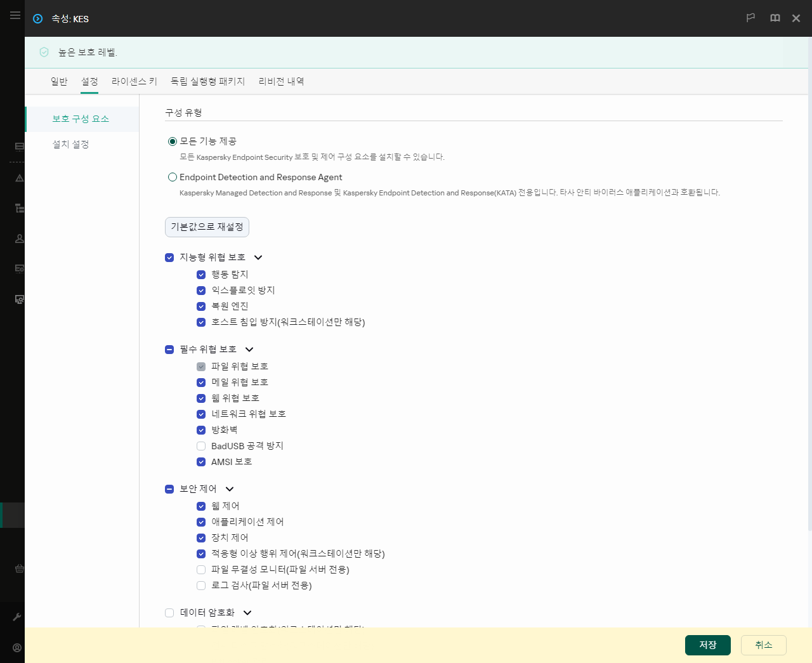
Task: Switch to the 리비전 내역 tab
Action: tap(281, 81)
